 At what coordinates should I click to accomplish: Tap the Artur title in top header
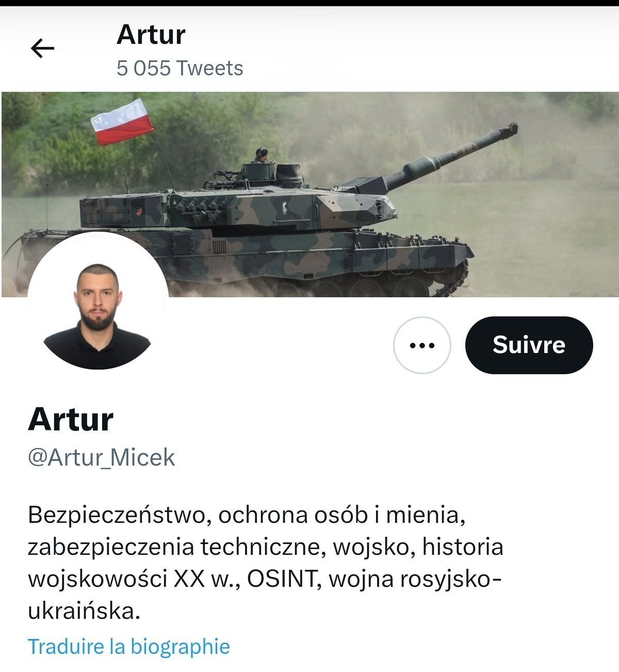click(x=151, y=35)
